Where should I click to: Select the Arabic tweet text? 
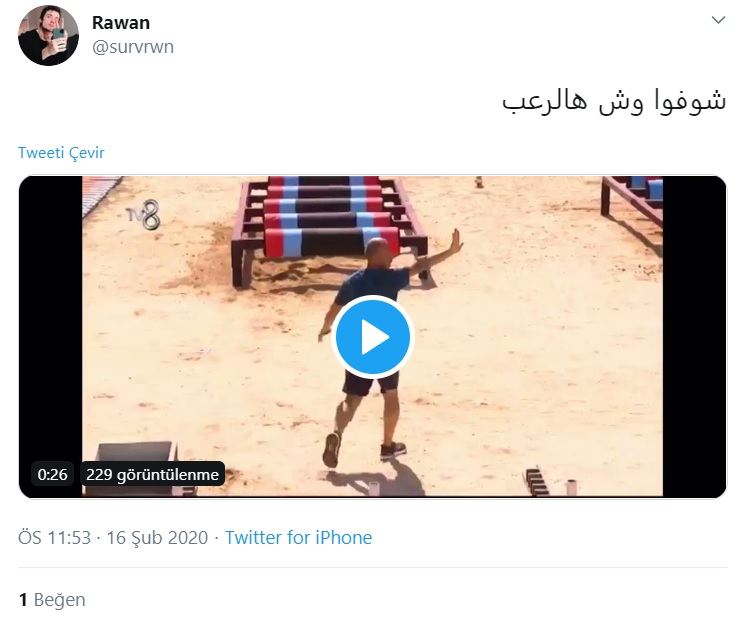(x=614, y=101)
